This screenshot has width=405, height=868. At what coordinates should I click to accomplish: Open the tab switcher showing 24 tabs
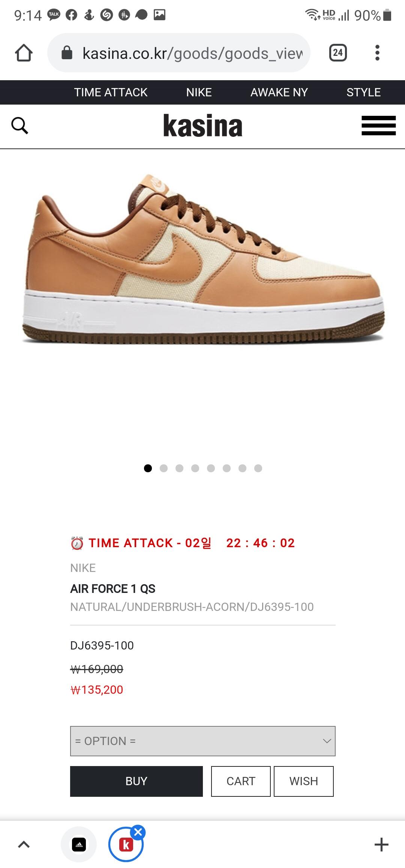click(337, 53)
